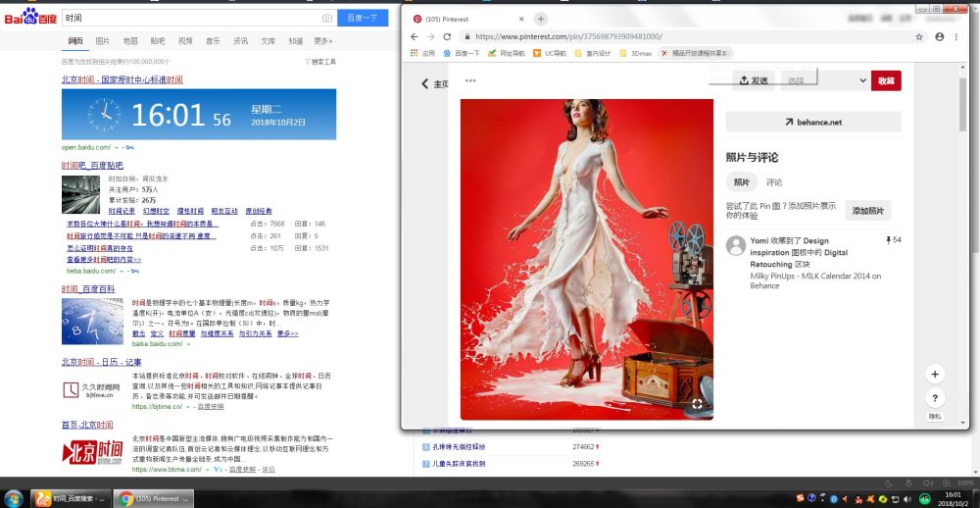Expand pin image with fullscreen icon
The height and width of the screenshot is (508, 980).
tap(697, 403)
